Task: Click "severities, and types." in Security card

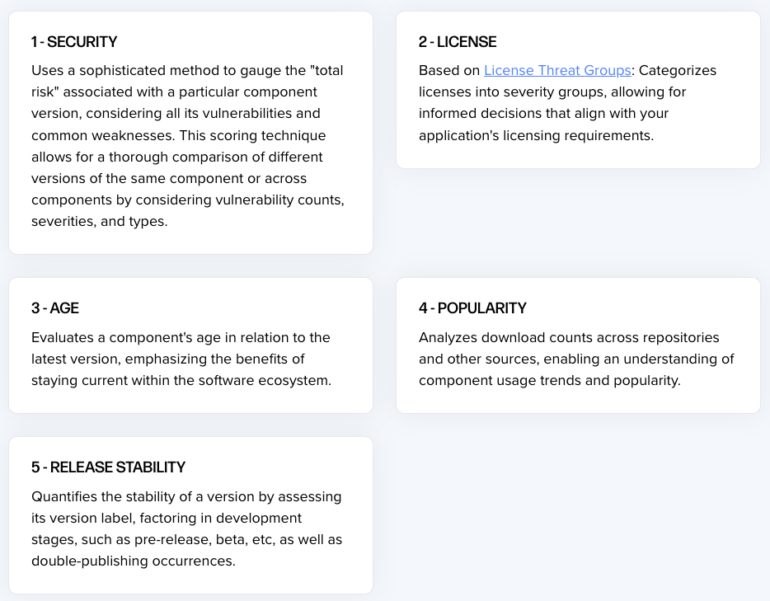Action: 99,221
